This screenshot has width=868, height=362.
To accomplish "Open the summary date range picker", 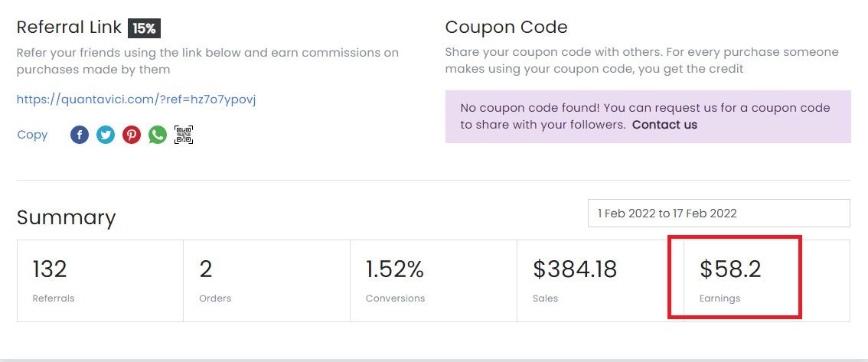I will point(719,213).
